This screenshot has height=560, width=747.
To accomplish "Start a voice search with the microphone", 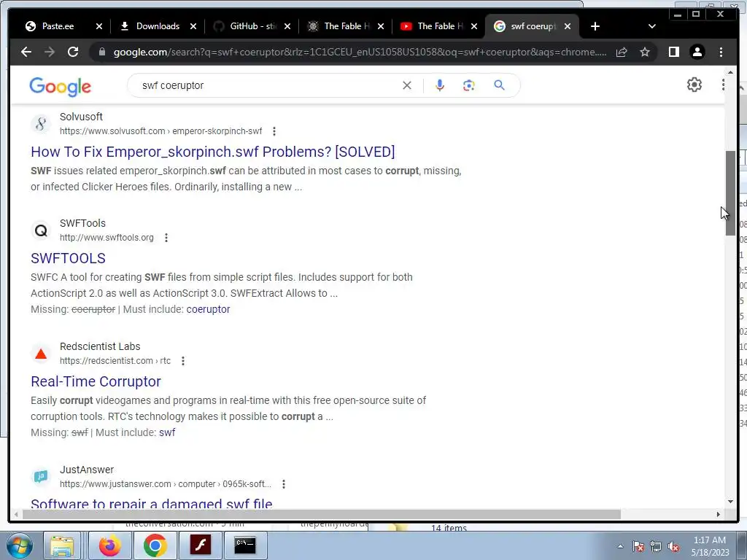I will point(440,85).
